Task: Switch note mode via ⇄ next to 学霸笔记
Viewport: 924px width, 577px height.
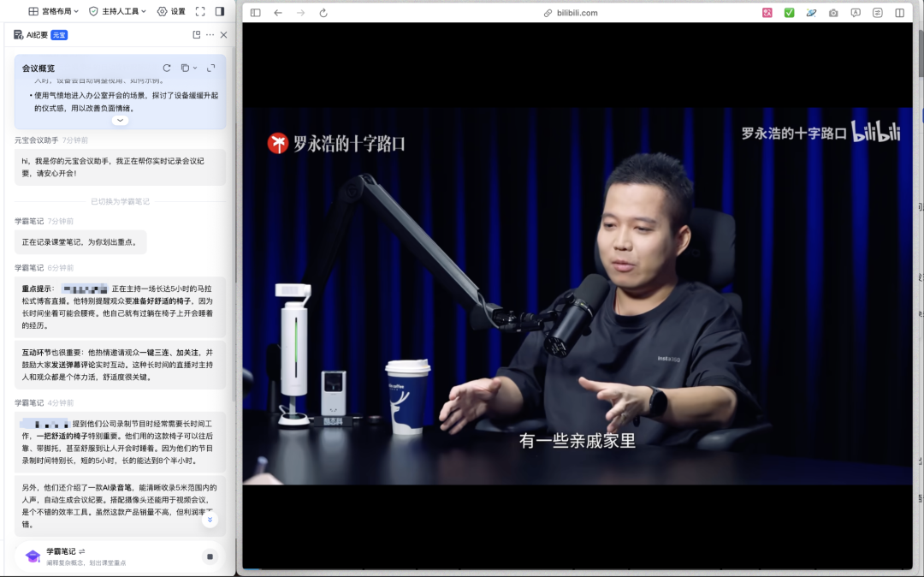Action: click(x=81, y=552)
